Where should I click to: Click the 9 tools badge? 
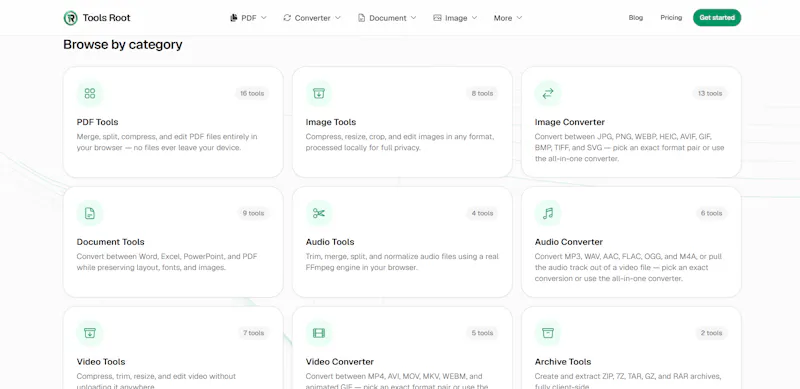253,213
